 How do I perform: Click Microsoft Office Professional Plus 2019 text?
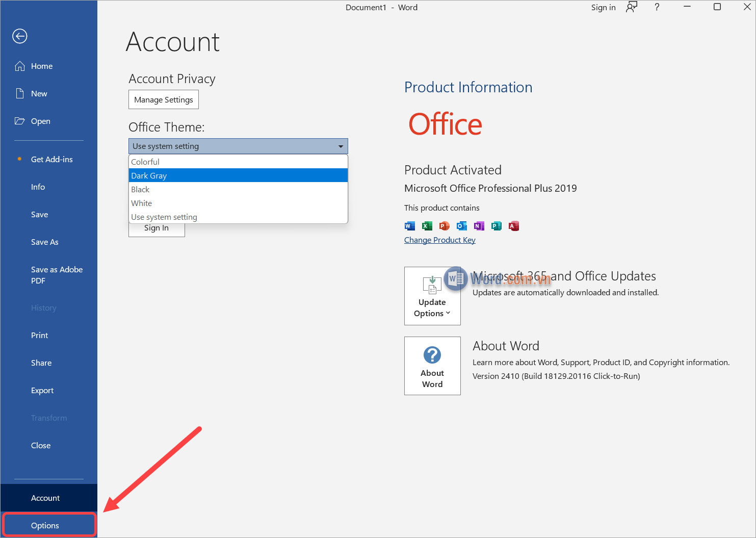(x=490, y=188)
